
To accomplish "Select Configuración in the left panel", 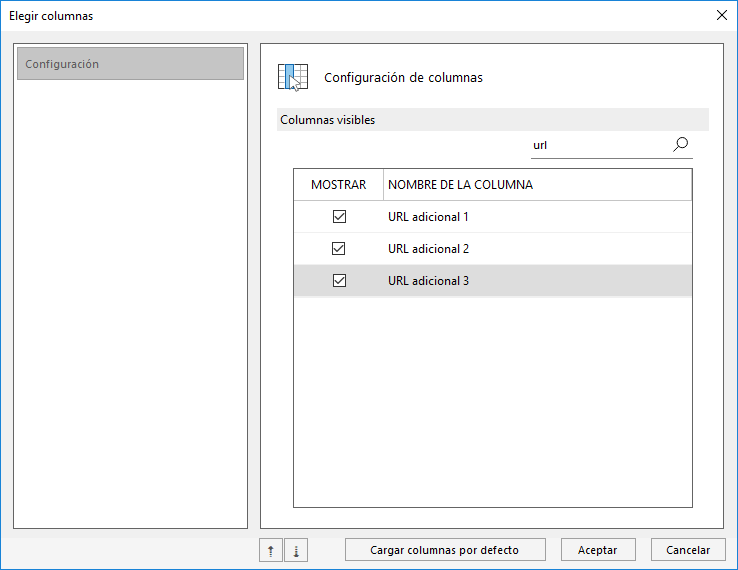I will point(130,64).
